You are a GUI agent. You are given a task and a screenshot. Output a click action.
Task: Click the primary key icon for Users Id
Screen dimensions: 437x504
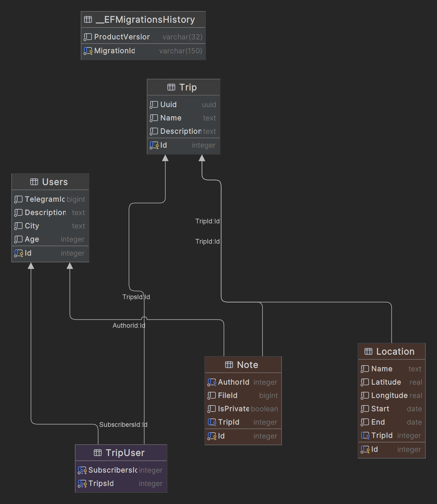(19, 253)
